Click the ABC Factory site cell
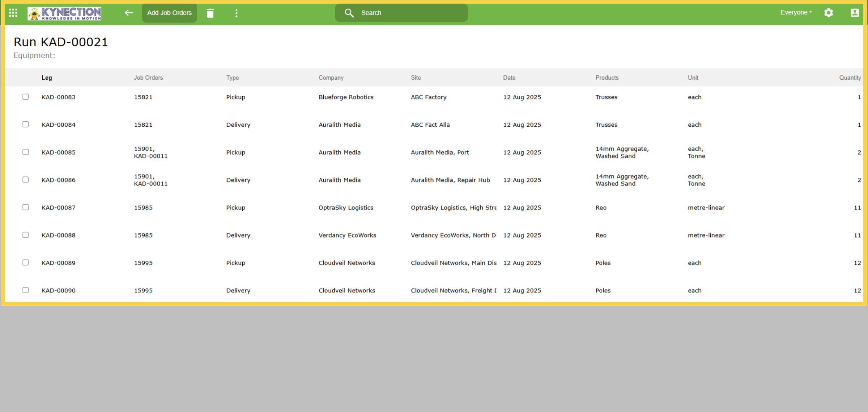Viewport: 868px width, 412px height. (x=429, y=97)
